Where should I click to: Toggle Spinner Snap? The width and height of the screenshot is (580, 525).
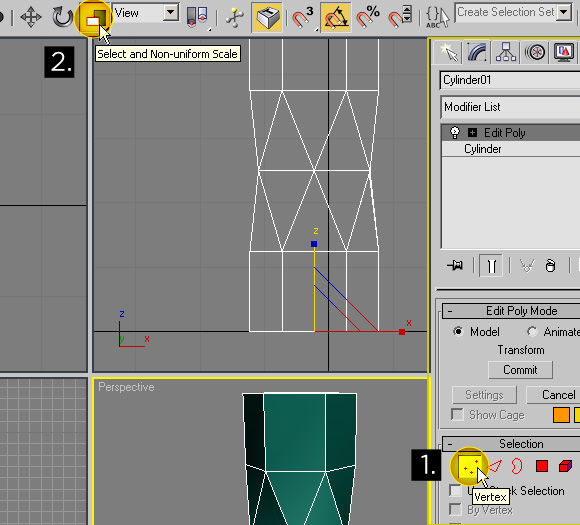coord(400,17)
